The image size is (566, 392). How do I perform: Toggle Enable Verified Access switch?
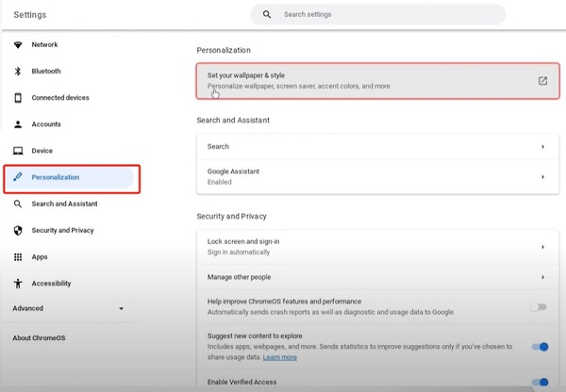[x=540, y=383]
